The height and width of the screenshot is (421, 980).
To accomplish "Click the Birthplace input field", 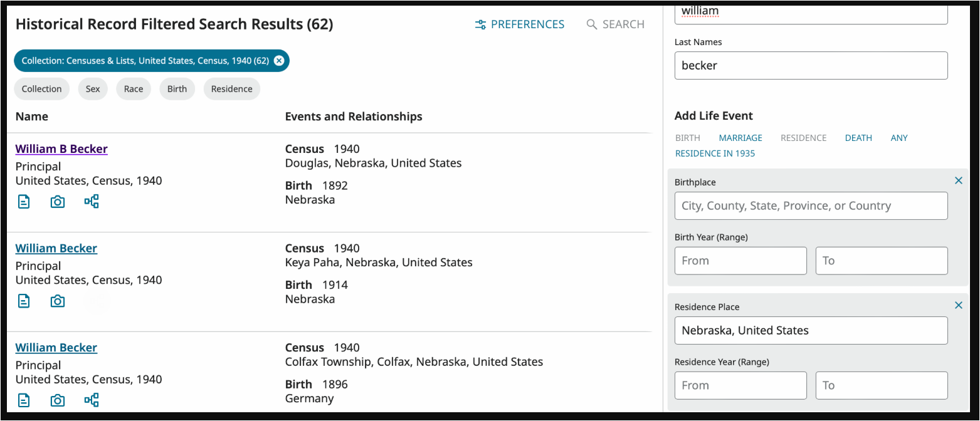I will (811, 206).
